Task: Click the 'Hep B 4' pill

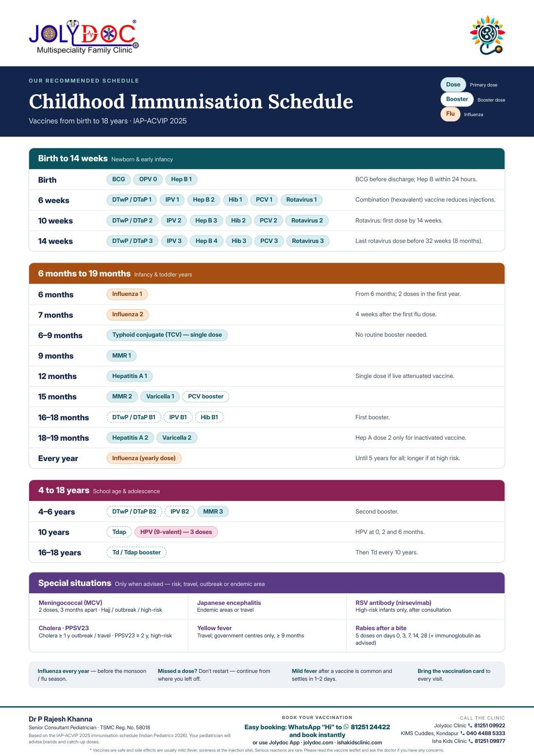Action: point(206,241)
